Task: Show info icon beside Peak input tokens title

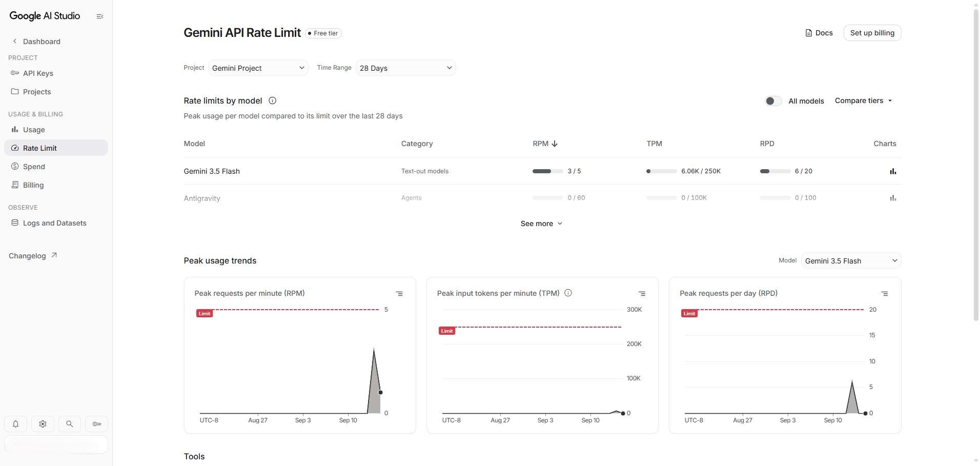Action: coord(568,293)
